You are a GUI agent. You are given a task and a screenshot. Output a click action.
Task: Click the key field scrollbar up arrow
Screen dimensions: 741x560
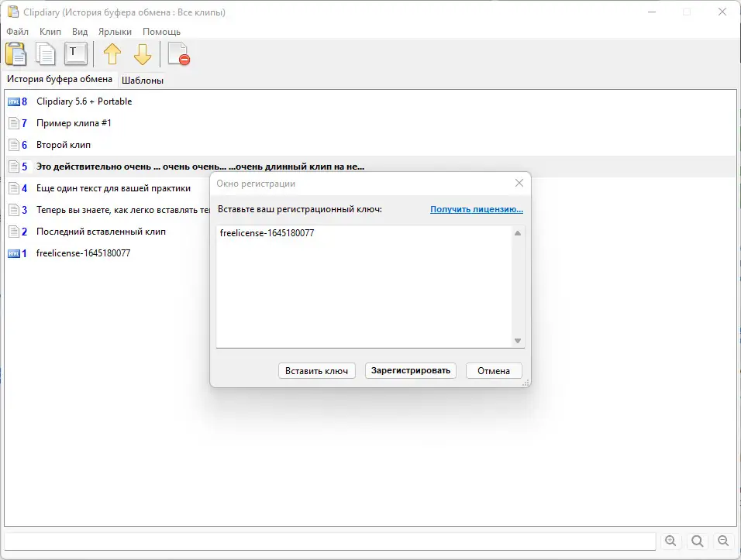[518, 233]
